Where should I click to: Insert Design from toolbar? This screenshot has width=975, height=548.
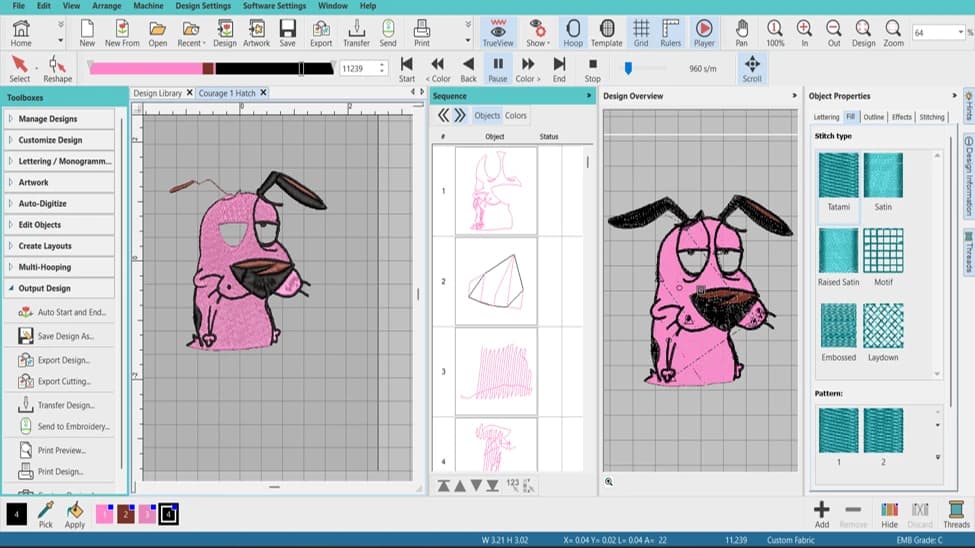point(224,33)
